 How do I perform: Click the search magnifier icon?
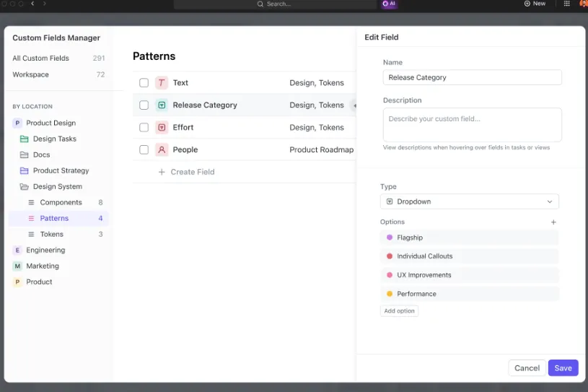pyautogui.click(x=260, y=4)
